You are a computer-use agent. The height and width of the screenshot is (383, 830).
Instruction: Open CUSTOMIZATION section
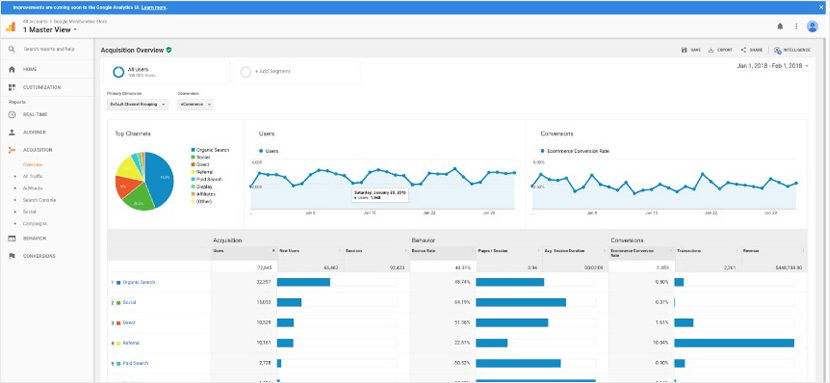pyautogui.click(x=42, y=87)
